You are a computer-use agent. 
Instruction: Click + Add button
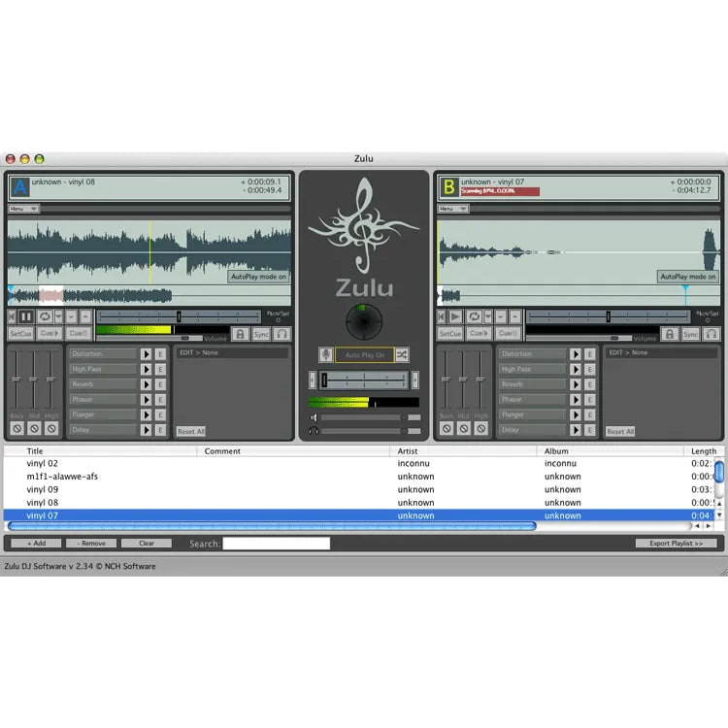point(36,544)
